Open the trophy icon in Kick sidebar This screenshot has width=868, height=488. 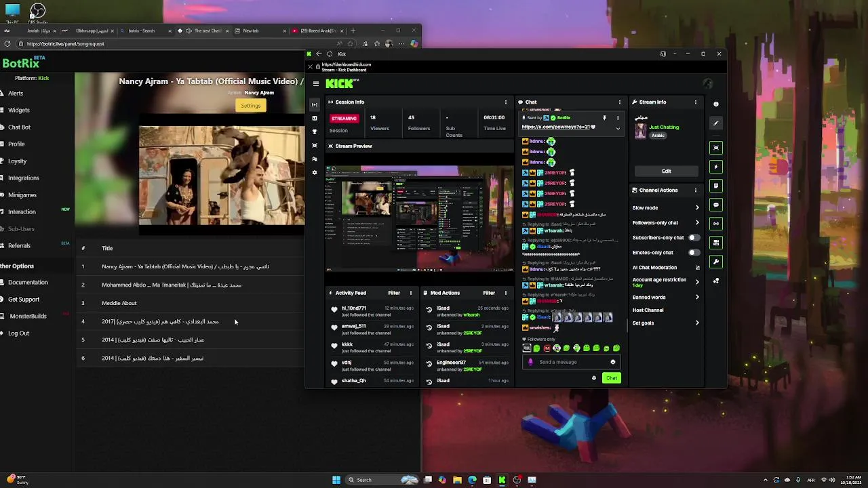(314, 131)
